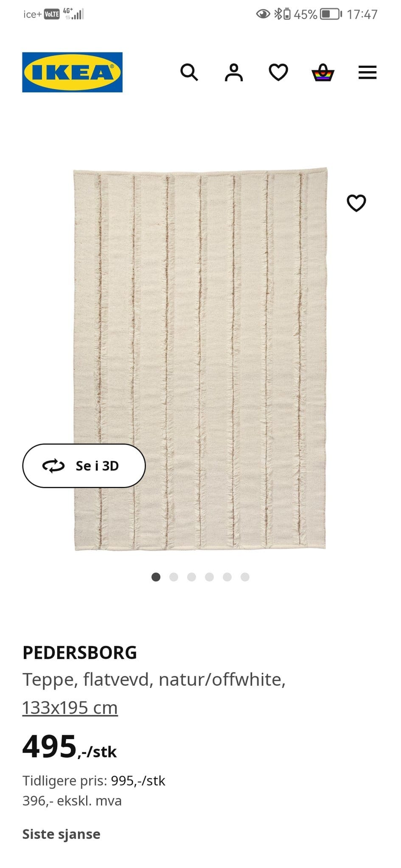Image resolution: width=401 pixels, height=868 pixels.
Task: Select the first image carousel dot
Action: [x=156, y=577]
